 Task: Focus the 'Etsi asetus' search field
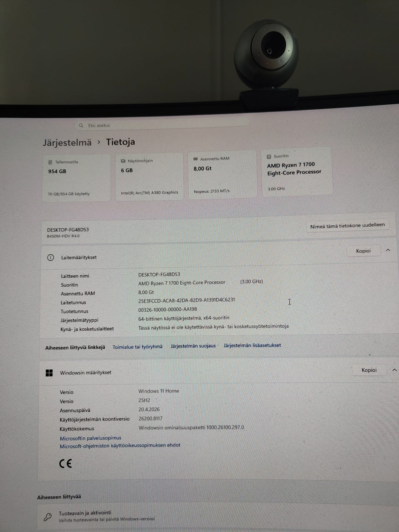pos(163,124)
